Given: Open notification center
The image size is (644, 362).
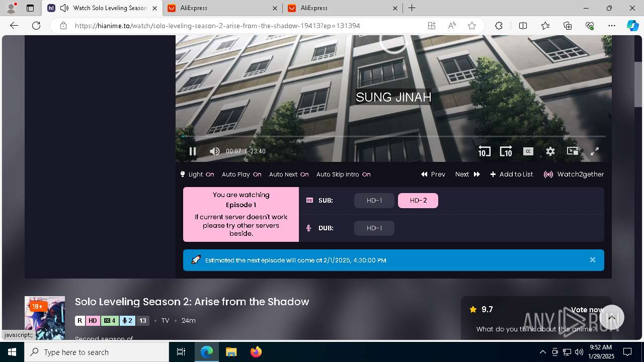Looking at the screenshot, I should point(627,352).
